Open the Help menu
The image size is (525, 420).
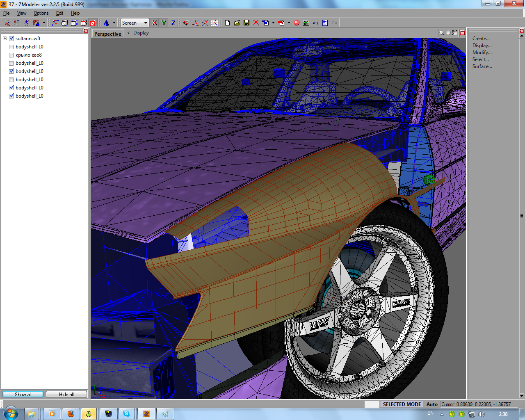click(x=75, y=13)
